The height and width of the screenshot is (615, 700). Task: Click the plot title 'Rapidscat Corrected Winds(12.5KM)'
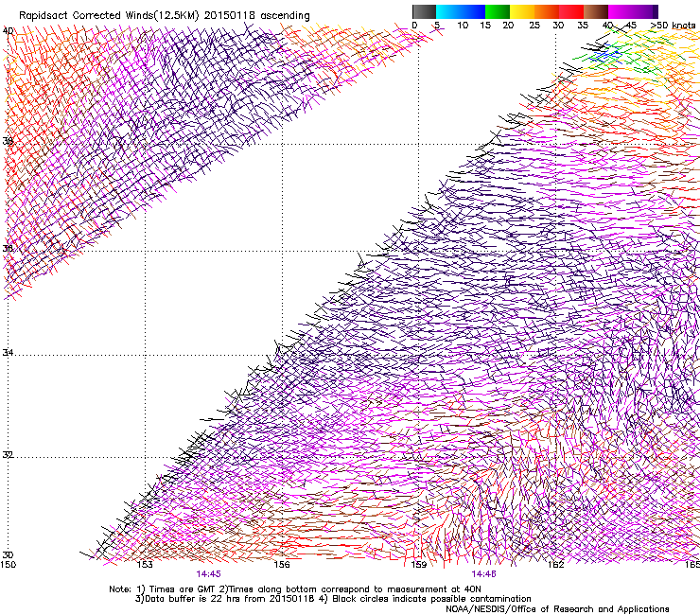tap(109, 16)
